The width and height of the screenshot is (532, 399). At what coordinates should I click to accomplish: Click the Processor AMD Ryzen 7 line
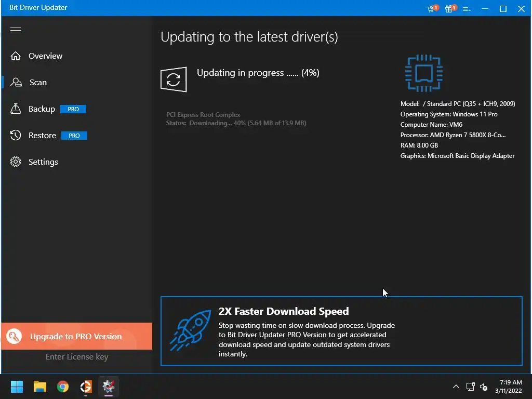point(453,135)
